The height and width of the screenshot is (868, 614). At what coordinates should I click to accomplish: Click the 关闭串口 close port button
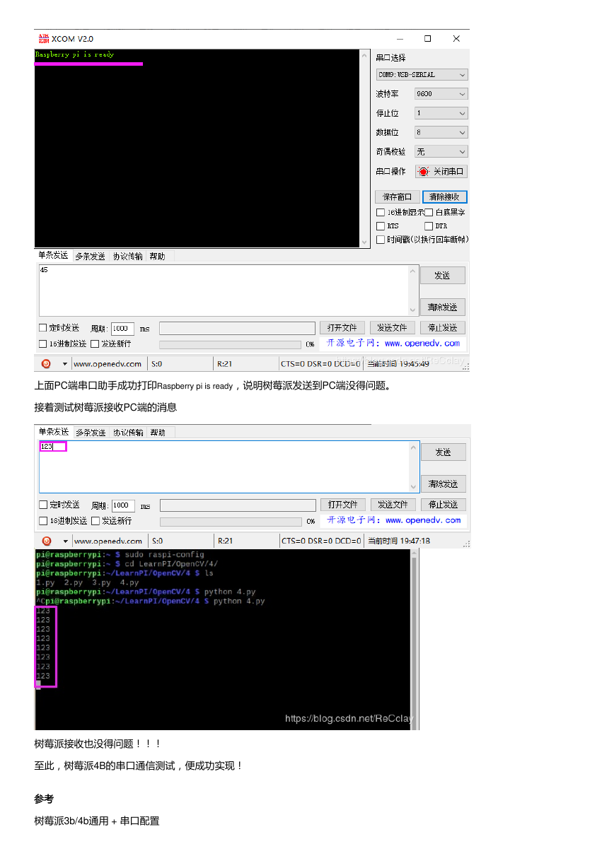point(441,172)
